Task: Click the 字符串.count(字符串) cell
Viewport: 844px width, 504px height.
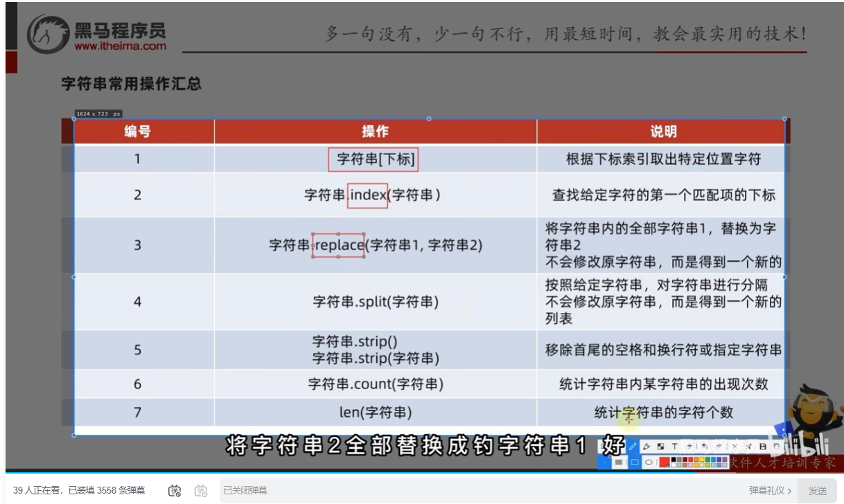Action: pos(376,384)
